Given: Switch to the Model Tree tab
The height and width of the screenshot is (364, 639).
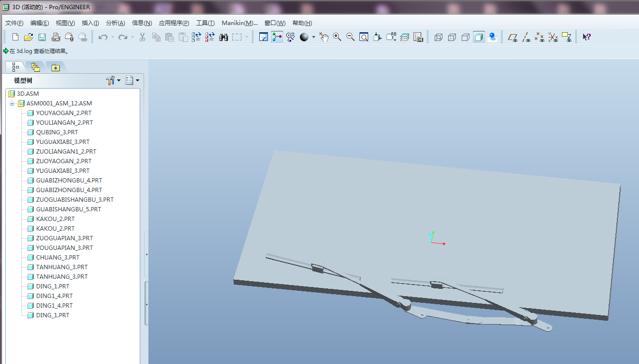Looking at the screenshot, I should (16, 67).
